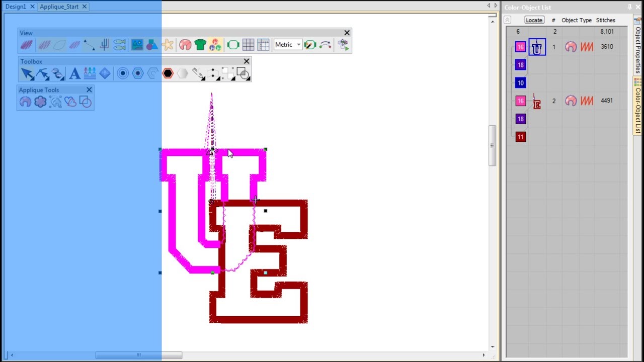The width and height of the screenshot is (644, 362).
Task: Click the square-circle icon in Applique Tools
Action: point(86,102)
